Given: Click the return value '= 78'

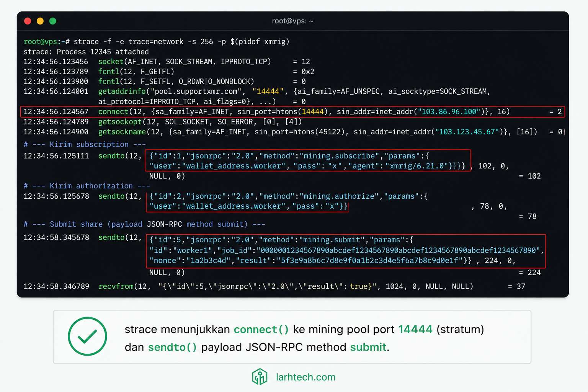Looking at the screenshot, I should click(528, 216).
